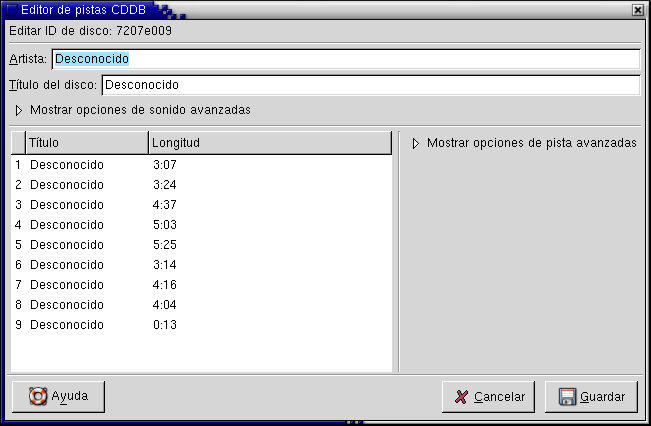Click the lifebuoy icon on Ayuda button
Screen dimensions: 651x426
click(x=38, y=396)
